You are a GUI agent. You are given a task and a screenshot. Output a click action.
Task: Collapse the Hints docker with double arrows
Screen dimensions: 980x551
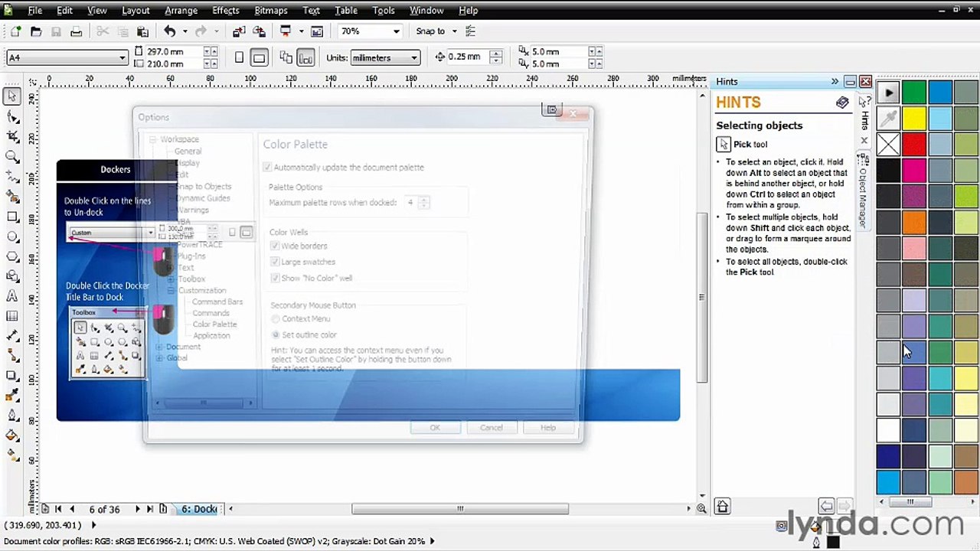click(835, 81)
